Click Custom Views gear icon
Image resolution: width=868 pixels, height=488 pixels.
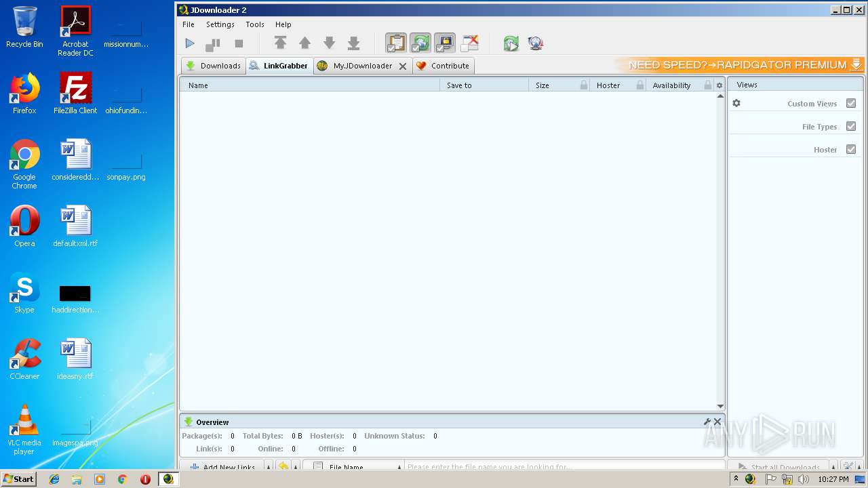coord(736,104)
